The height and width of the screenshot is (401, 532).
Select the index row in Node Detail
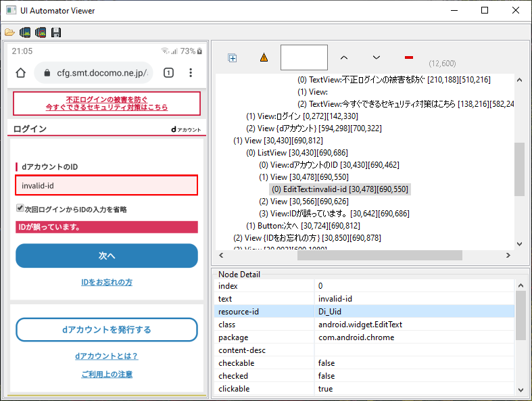(x=364, y=286)
